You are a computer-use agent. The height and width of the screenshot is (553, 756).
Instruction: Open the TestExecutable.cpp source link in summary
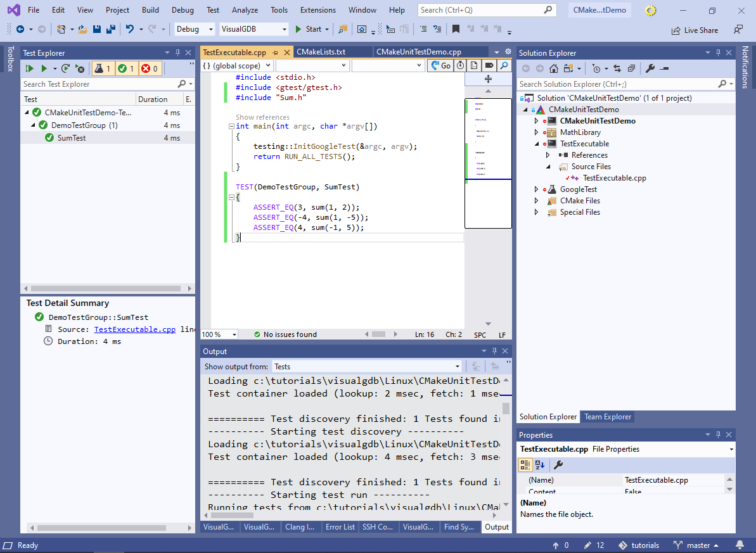pyautogui.click(x=134, y=329)
